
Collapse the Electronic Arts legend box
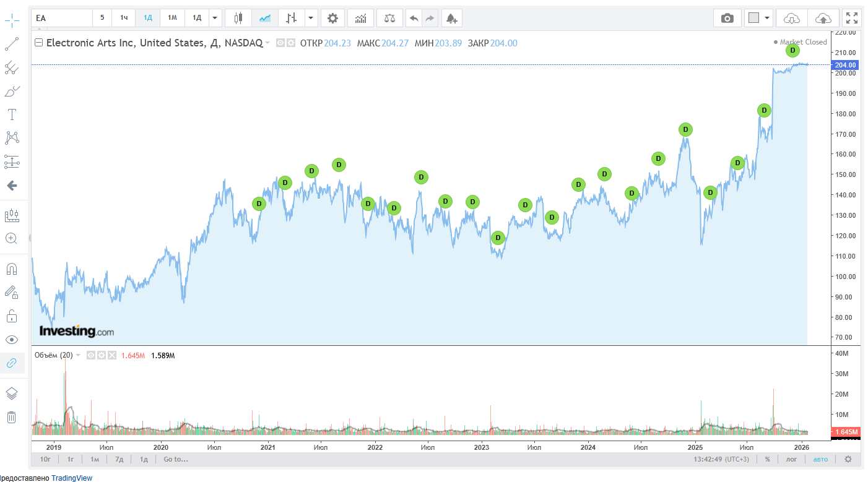38,43
